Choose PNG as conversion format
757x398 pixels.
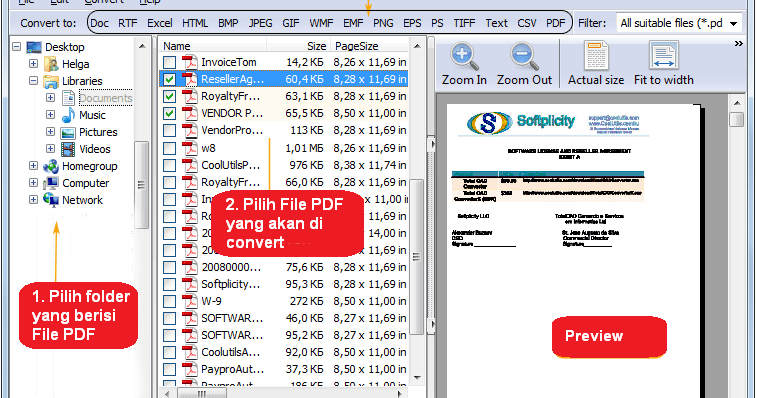coord(383,23)
